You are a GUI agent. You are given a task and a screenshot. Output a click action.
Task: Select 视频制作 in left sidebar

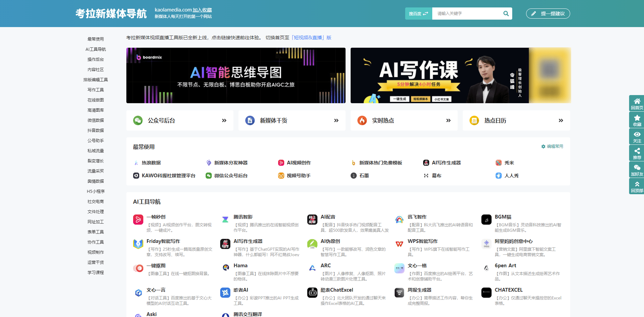click(96, 252)
